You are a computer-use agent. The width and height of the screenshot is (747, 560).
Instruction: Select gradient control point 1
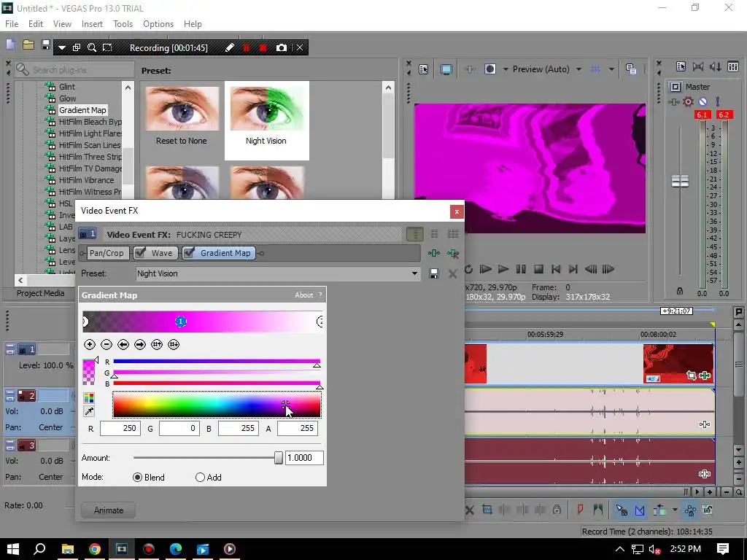[x=181, y=322]
